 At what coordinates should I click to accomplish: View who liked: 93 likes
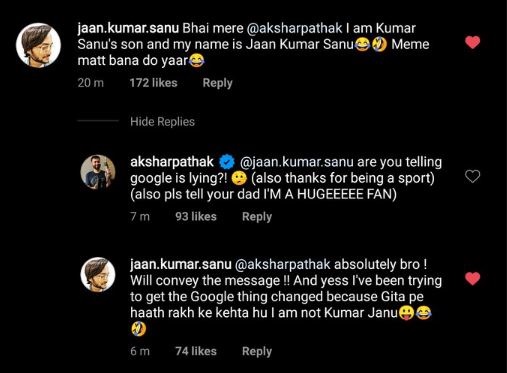click(x=196, y=217)
